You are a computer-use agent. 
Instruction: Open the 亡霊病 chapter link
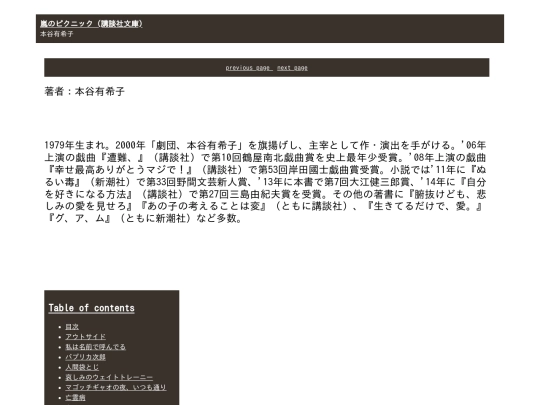coord(75,397)
